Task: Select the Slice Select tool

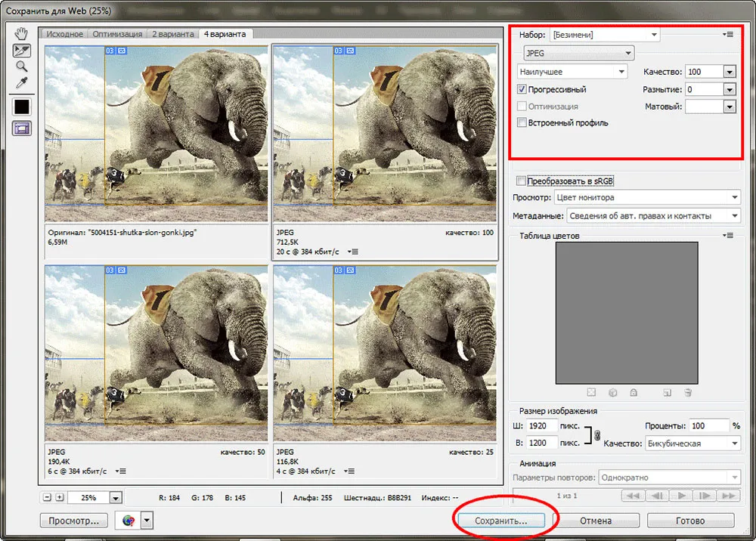Action: (22, 51)
